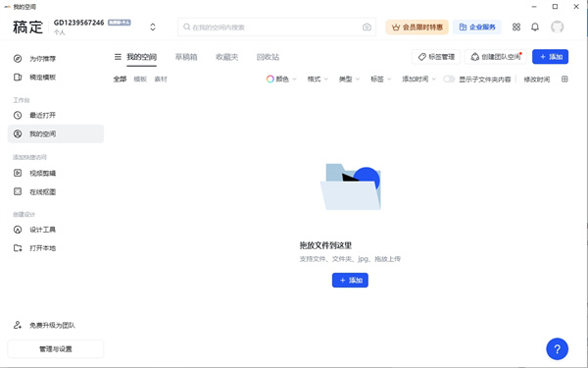Open the apps grid icon
Viewport: 588px width, 368px height.
point(516,27)
